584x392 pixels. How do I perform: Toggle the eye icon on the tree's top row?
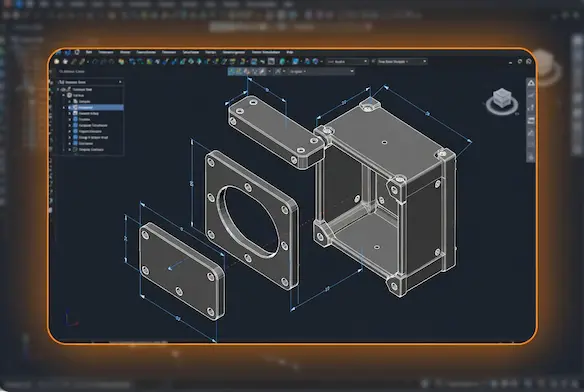coord(63,89)
